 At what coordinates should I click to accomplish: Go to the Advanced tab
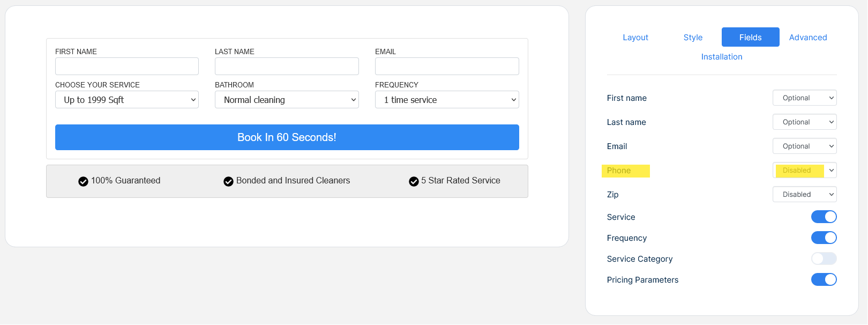click(x=808, y=38)
